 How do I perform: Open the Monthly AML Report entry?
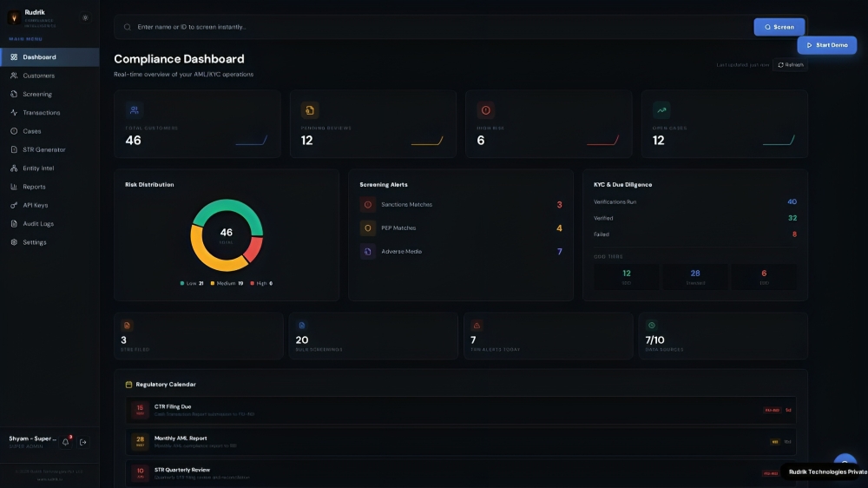coord(461,441)
